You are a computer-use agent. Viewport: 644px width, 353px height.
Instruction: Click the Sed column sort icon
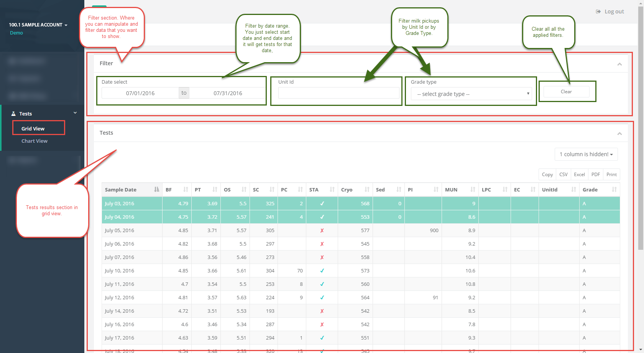tap(399, 190)
